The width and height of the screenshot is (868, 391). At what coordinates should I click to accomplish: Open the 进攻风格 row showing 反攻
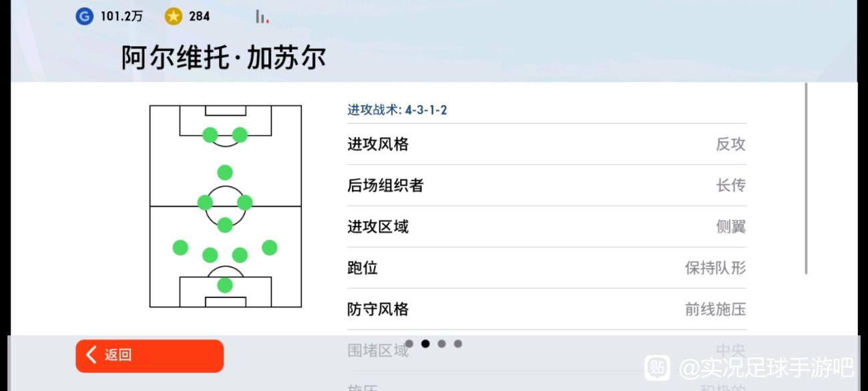pos(547,144)
